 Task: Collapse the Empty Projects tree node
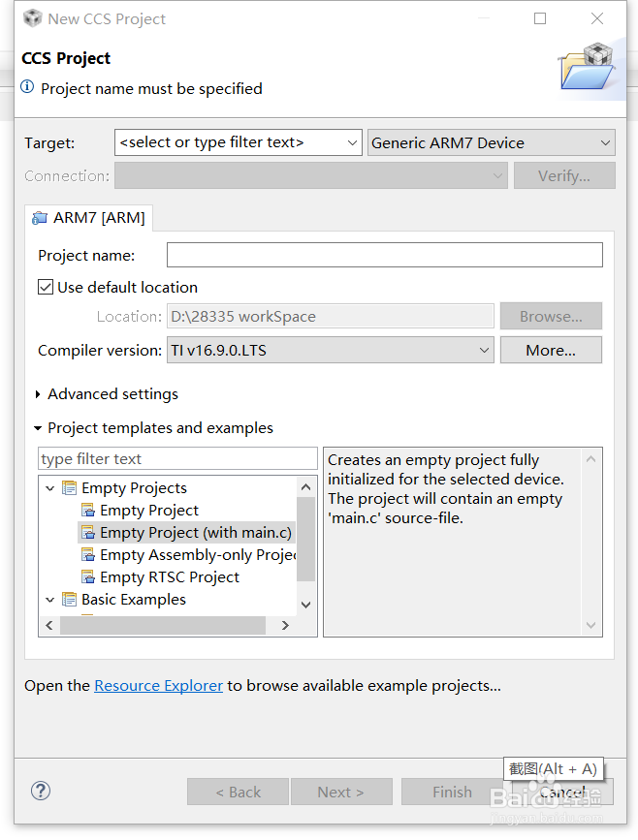pyautogui.click(x=50, y=488)
